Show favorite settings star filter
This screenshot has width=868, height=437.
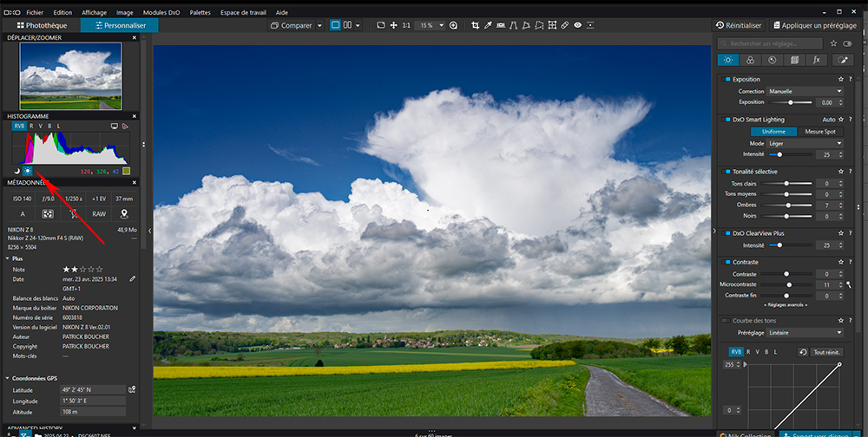coord(833,43)
